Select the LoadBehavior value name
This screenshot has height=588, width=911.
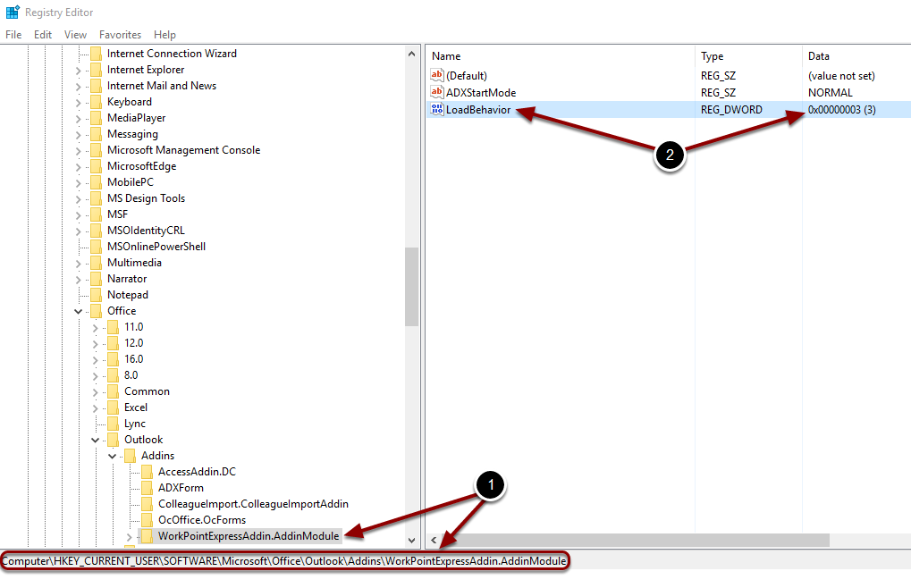tap(478, 110)
